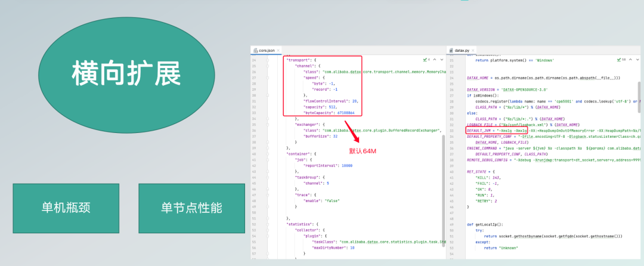Image resolution: width=644 pixels, height=266 pixels.
Task: Click the Python file icon on datax.py tab
Action: pos(451,50)
